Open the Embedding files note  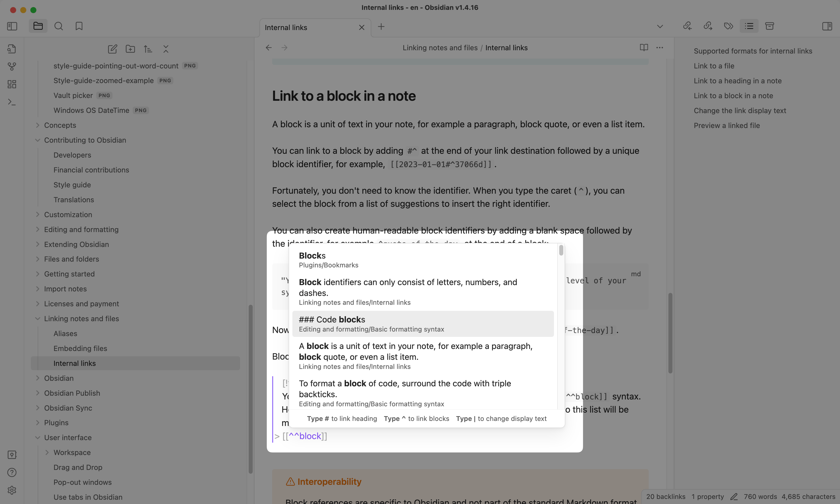tap(80, 348)
